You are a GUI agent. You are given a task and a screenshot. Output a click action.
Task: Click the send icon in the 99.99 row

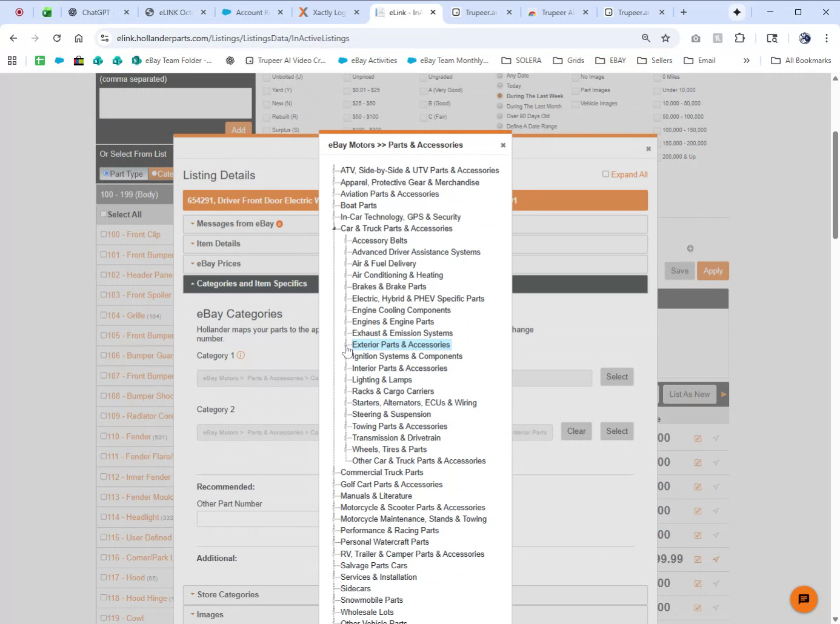tap(716, 559)
